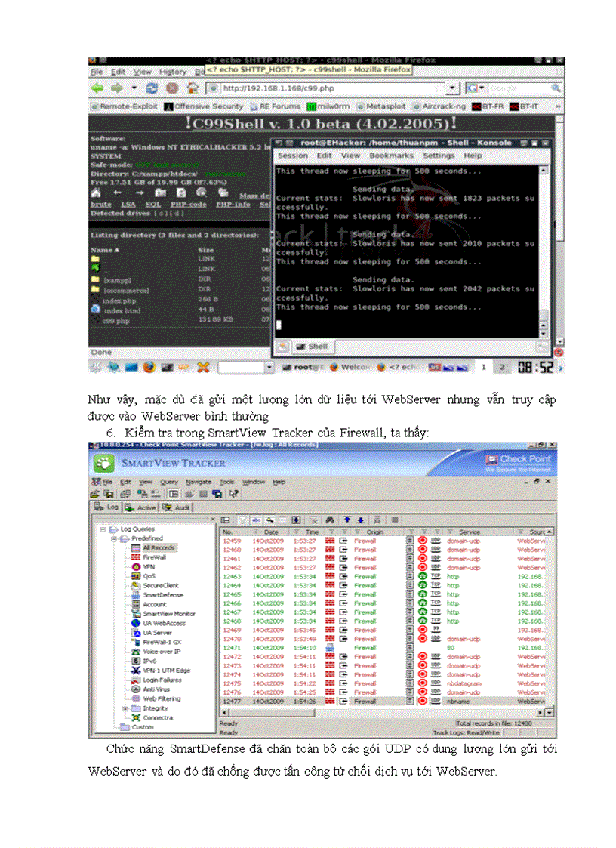Viewport: 616px width, 848px height.
Task: Click the blue down arrow in log toolbar
Action: coord(361,520)
